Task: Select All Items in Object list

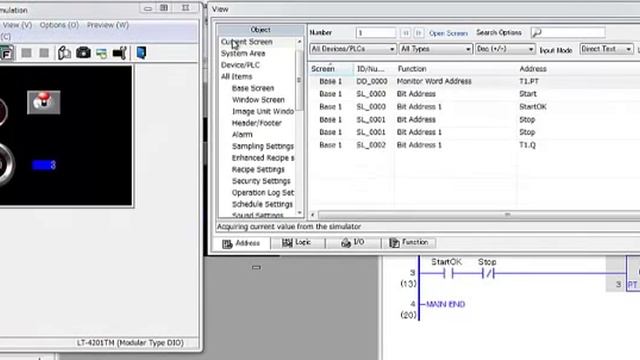Action: pos(237,76)
